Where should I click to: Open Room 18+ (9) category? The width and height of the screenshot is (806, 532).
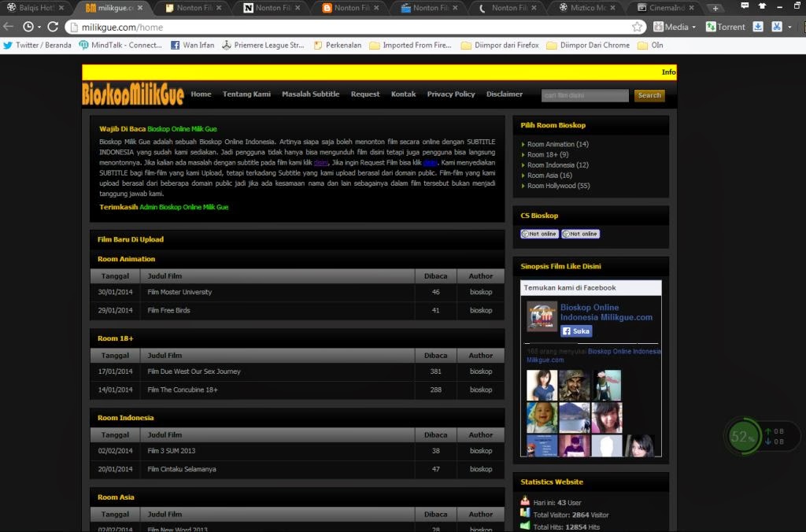pos(548,155)
